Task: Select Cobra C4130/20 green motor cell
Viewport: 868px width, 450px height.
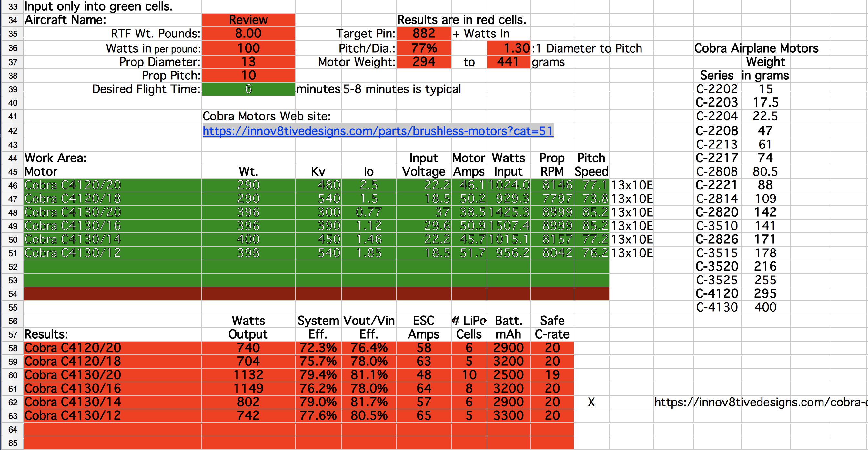Action: 113,212
